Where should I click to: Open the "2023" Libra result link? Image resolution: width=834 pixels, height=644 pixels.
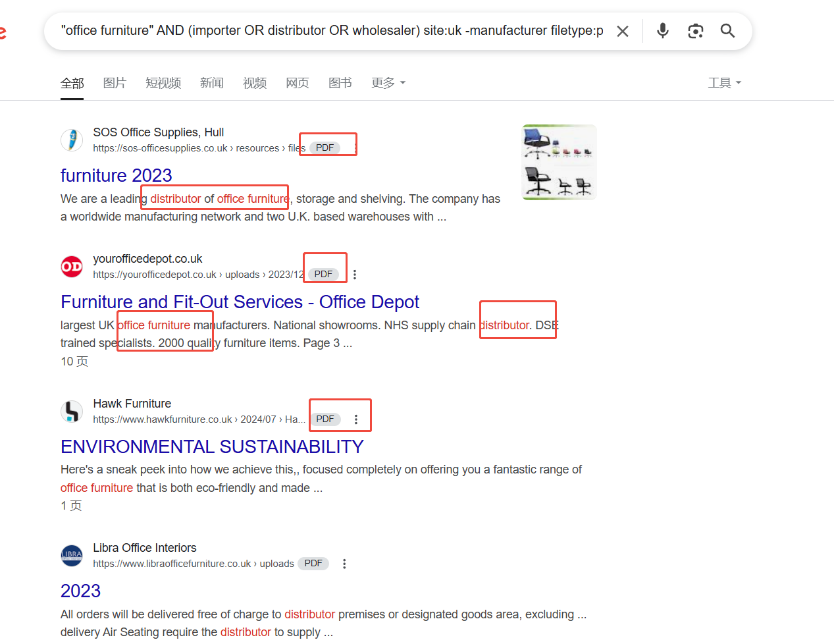point(80,591)
